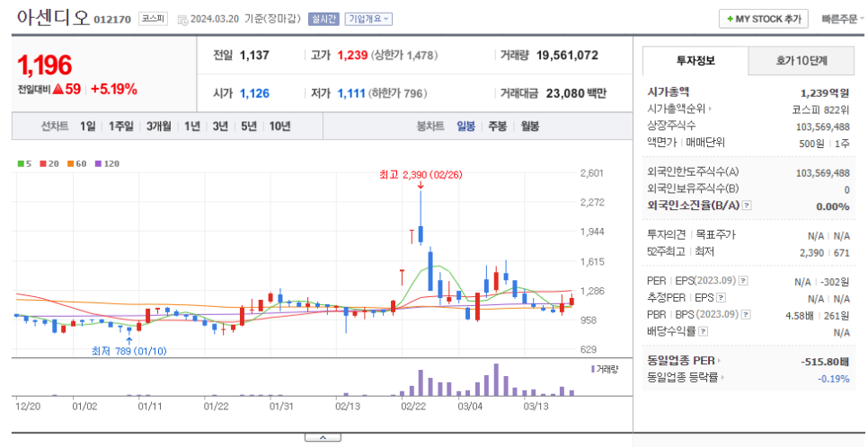
Task: Select 3년 line chart period
Action: click(x=220, y=127)
